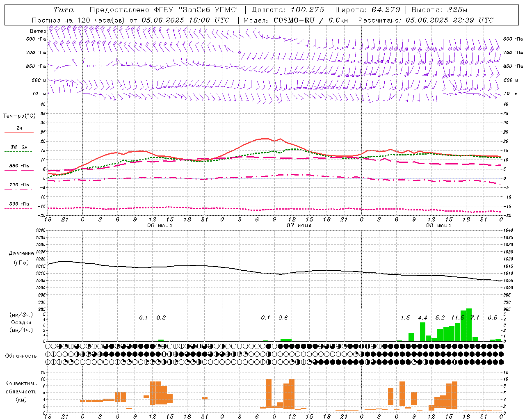Click the "0.6" precipitation total value

click(x=283, y=318)
